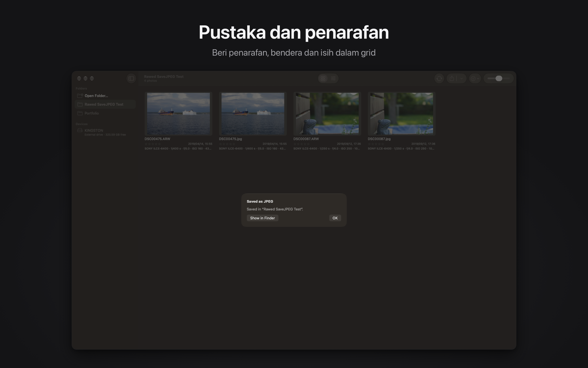Click DSC00475.jpg SONY ILCE-6400 metadata line
The width and height of the screenshot is (588, 368).
[252, 148]
